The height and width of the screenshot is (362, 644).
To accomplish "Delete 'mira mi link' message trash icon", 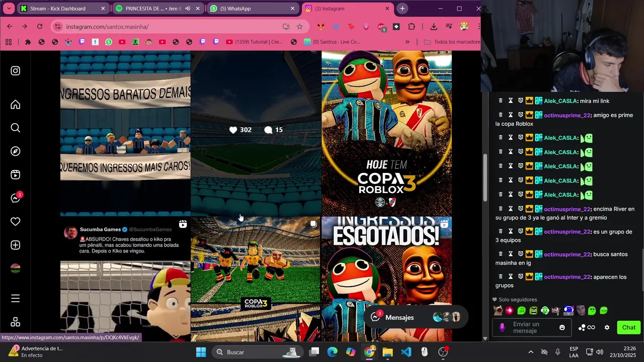I will pyautogui.click(x=501, y=101).
